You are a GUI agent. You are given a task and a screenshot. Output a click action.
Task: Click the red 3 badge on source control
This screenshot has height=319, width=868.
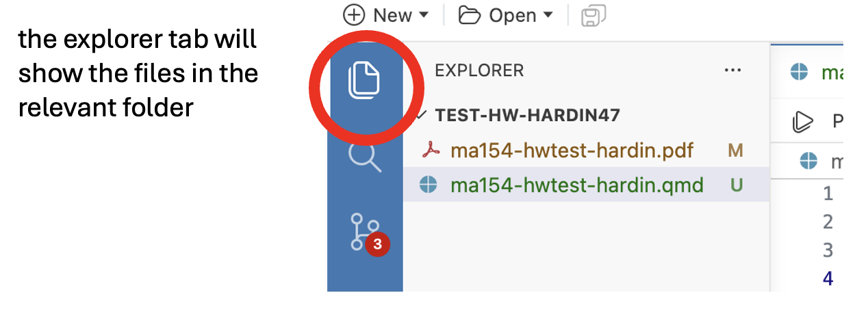(x=377, y=244)
